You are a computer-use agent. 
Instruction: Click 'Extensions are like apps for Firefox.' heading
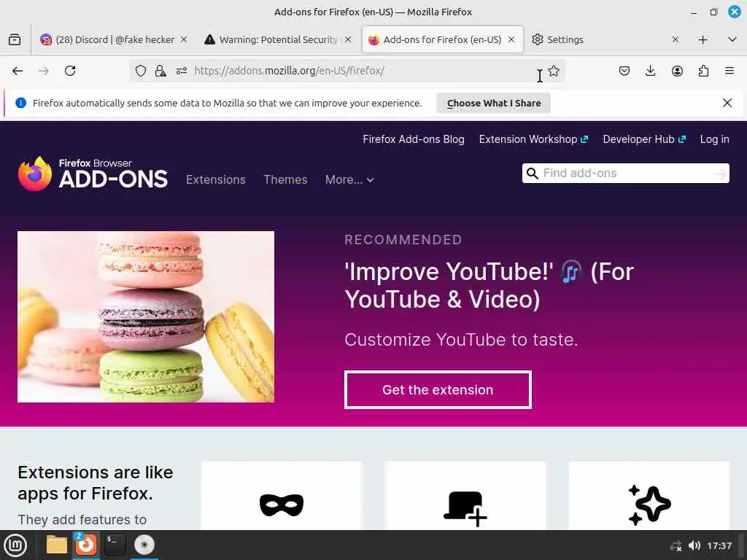coord(96,483)
